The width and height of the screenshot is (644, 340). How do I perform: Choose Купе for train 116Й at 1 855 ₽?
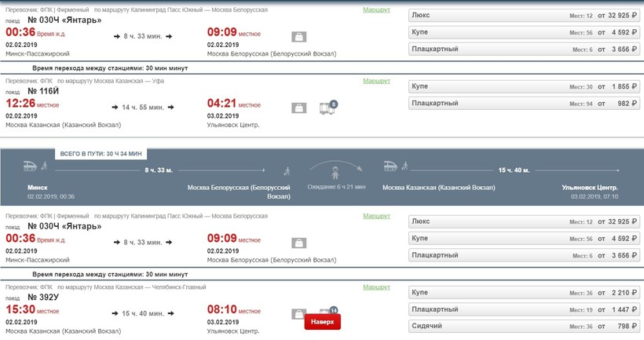(x=524, y=86)
